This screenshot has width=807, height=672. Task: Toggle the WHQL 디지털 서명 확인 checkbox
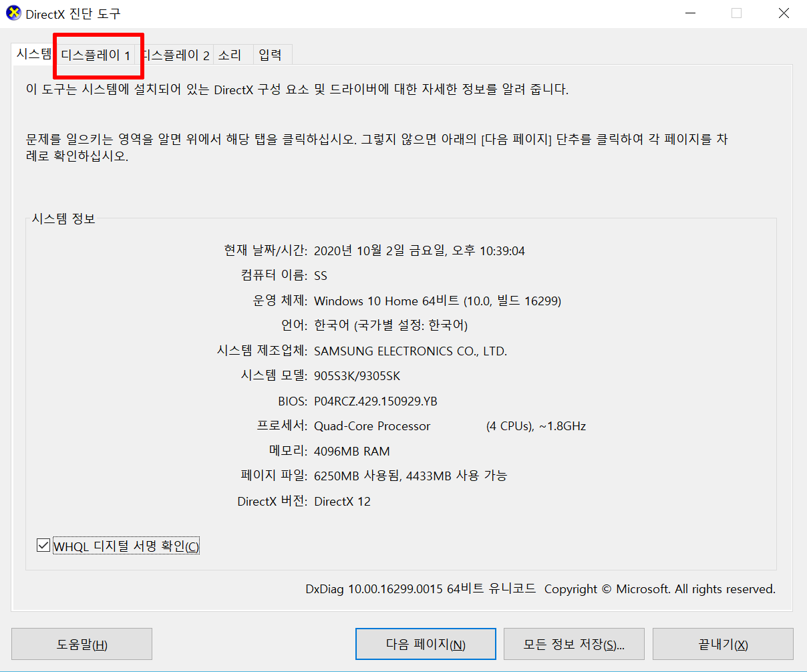(x=43, y=546)
